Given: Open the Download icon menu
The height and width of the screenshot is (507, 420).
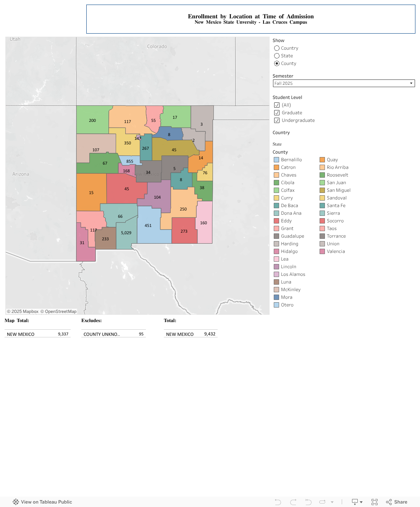Looking at the screenshot, I should tap(357, 502).
